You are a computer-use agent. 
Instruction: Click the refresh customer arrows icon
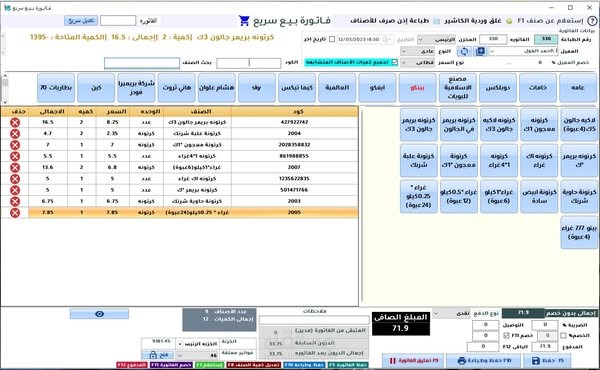464,51
